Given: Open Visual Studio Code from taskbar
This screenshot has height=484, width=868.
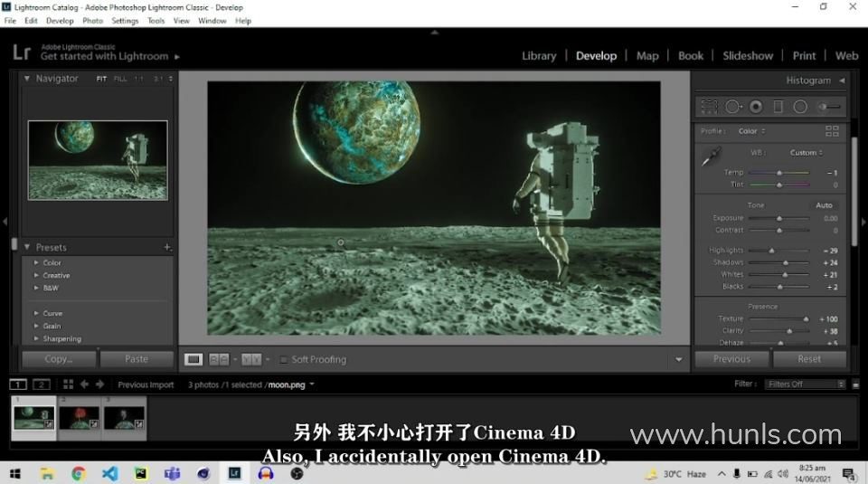Looking at the screenshot, I should pyautogui.click(x=109, y=473).
